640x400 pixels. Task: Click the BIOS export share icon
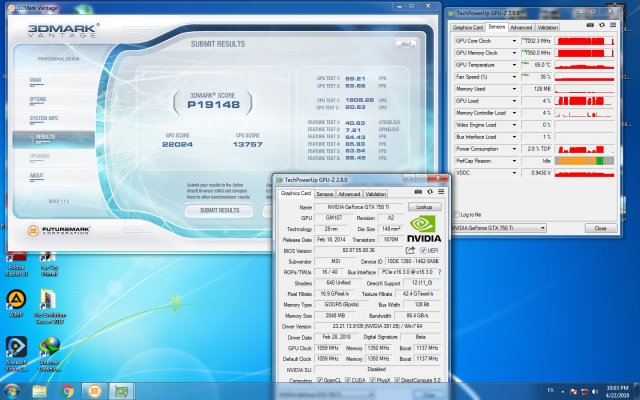pyautogui.click(x=411, y=248)
